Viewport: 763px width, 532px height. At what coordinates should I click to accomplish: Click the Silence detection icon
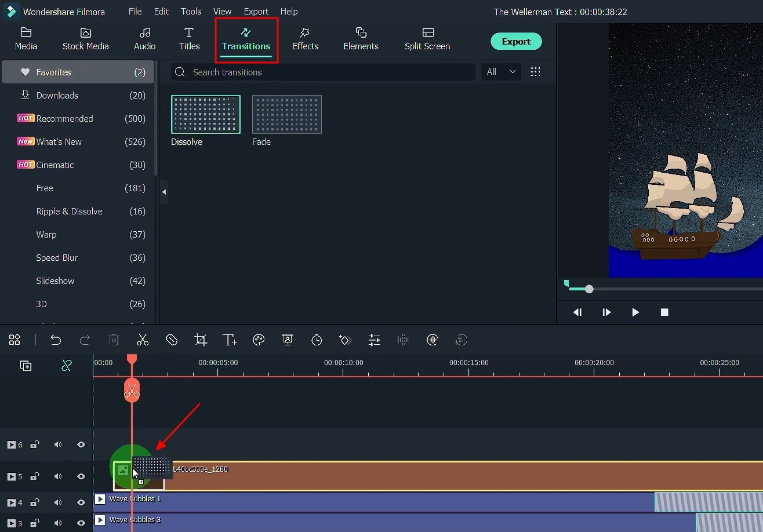pos(433,340)
